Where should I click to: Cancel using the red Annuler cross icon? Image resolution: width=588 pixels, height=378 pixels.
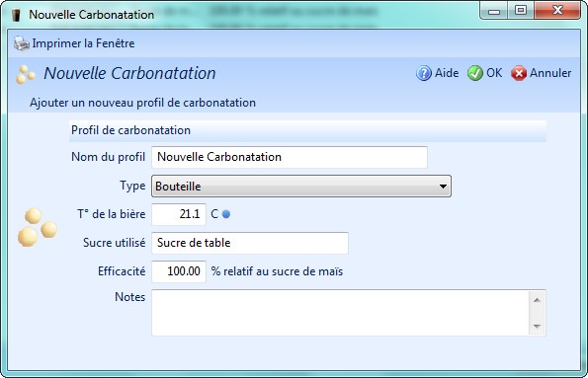pyautogui.click(x=519, y=73)
